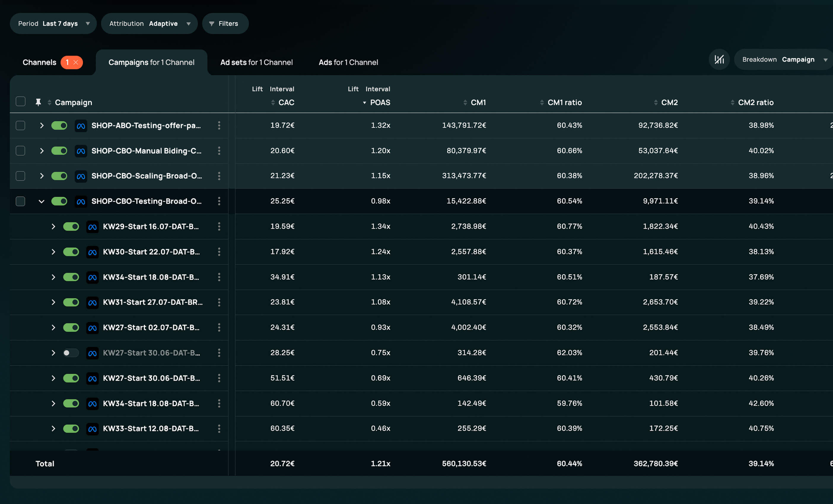Open the more menu for SHOP-CBO-Scaling-Broad row
This screenshot has width=833, height=504.
click(x=219, y=176)
